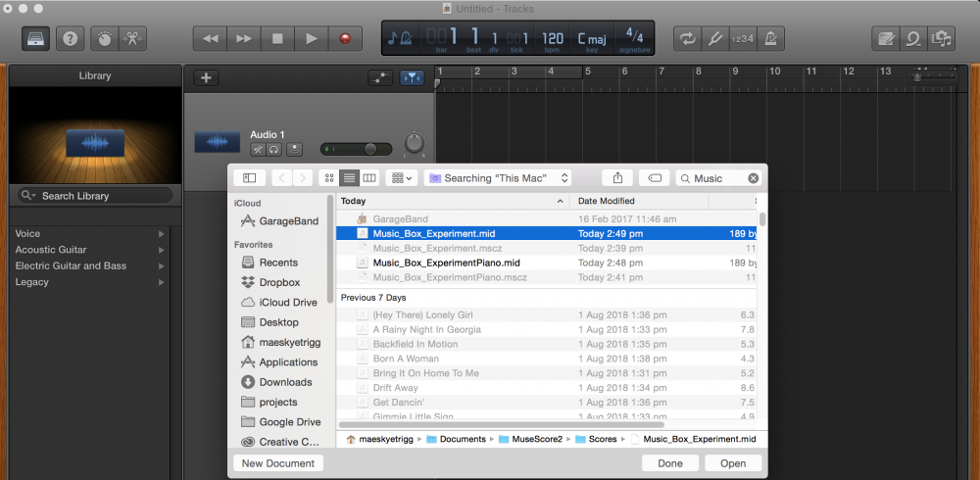Open the Media Browser button
This screenshot has height=480, width=980.
[941, 39]
